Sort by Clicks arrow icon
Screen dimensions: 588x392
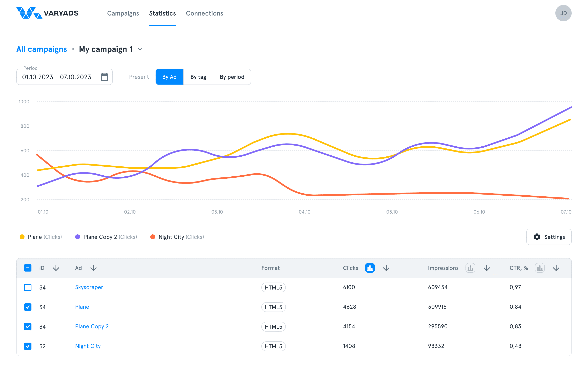click(x=386, y=268)
